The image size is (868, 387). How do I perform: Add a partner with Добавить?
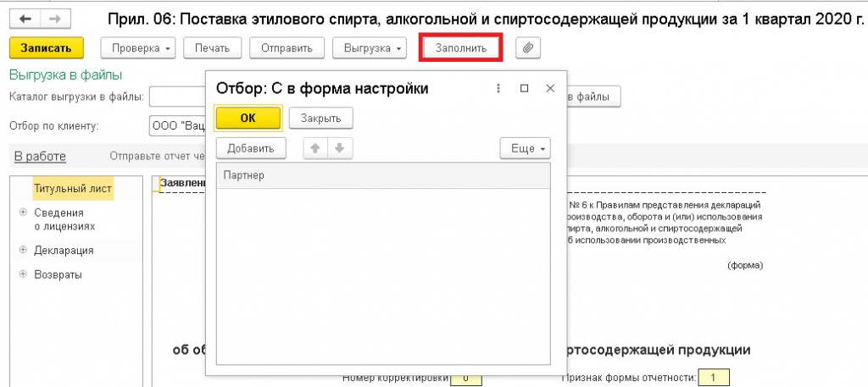[x=251, y=148]
